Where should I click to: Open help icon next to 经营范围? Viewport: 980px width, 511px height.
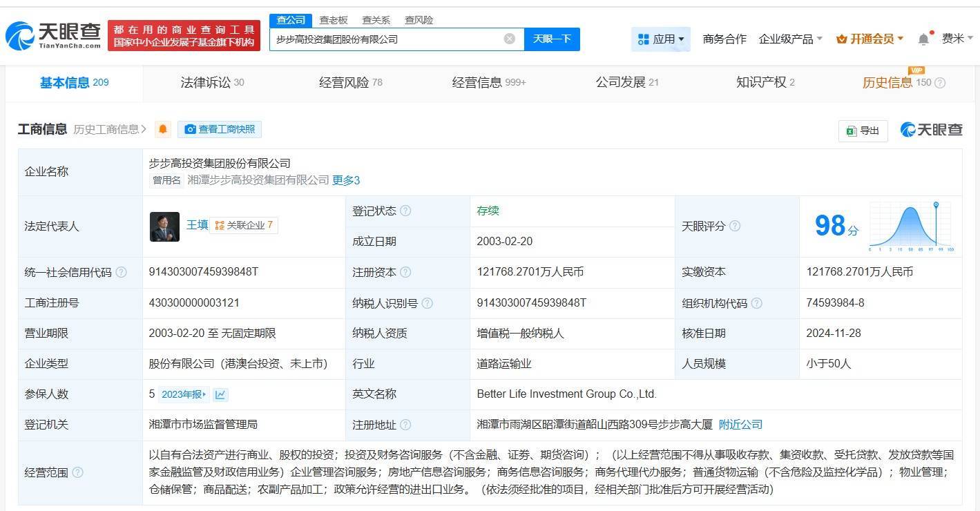pyautogui.click(x=77, y=472)
